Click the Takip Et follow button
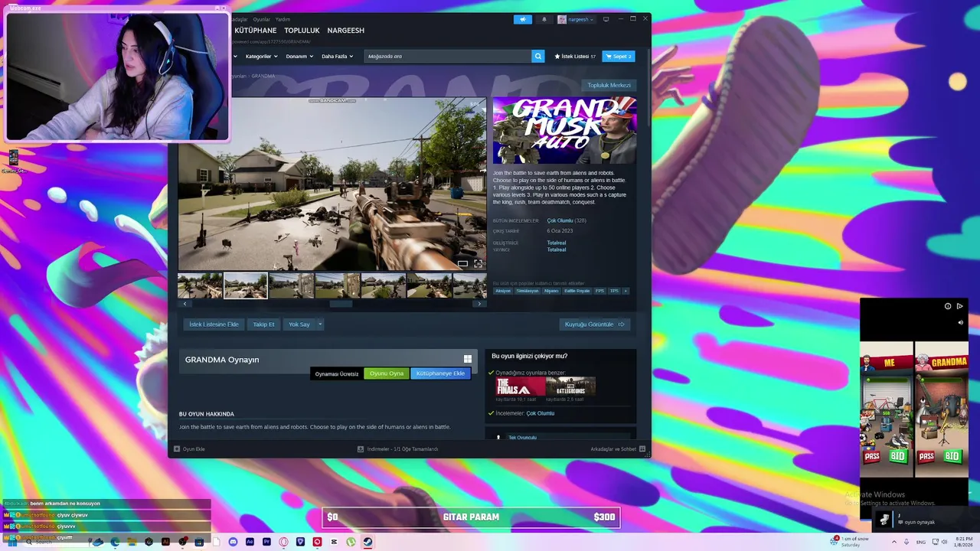The image size is (980, 551). 263,324
